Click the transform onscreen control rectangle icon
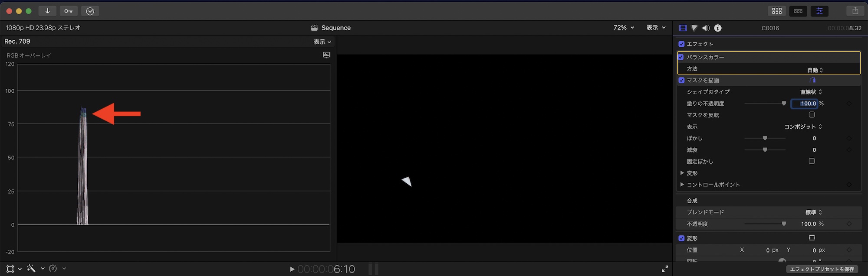This screenshot has width=868, height=276. point(812,238)
